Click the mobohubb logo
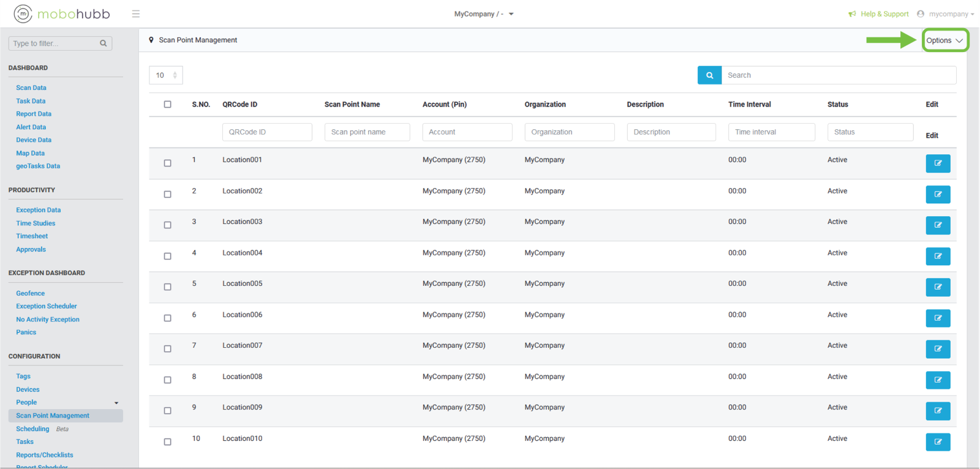Image resolution: width=980 pixels, height=469 pixels. coord(62,13)
